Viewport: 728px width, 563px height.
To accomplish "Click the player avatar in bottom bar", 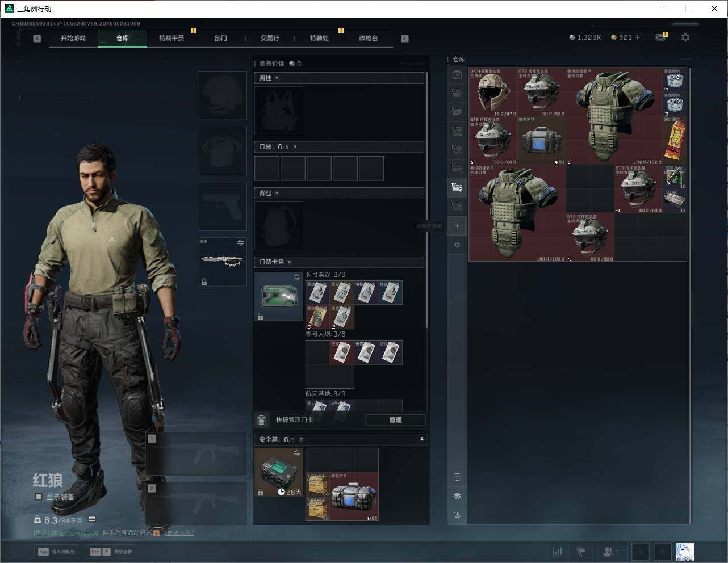I will tap(684, 552).
